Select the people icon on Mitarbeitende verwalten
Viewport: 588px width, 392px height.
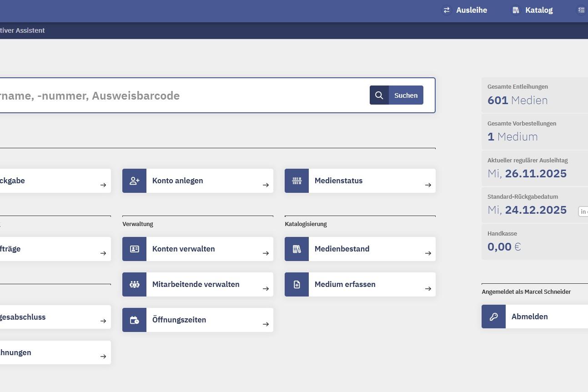pyautogui.click(x=134, y=284)
